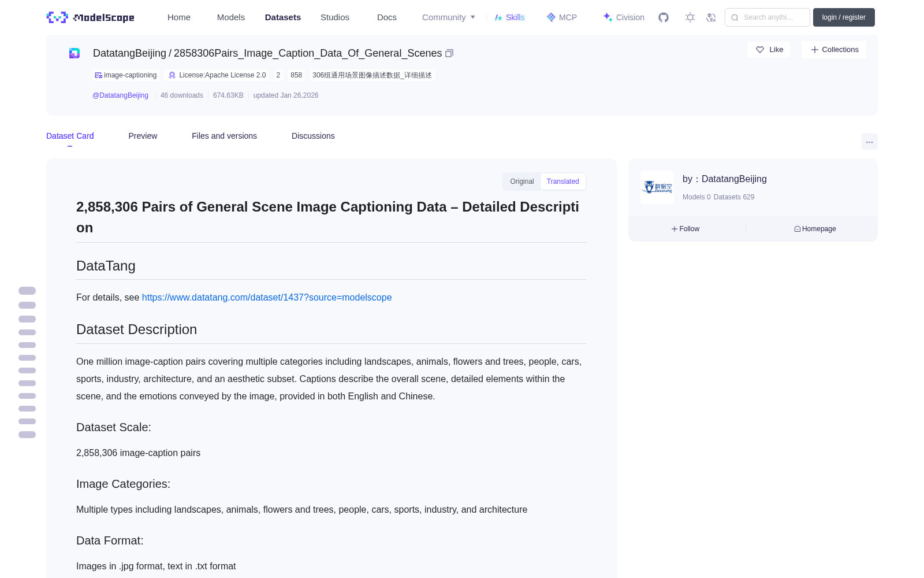This screenshot has height=578, width=924.
Task: Click the text 2,858,306 image-caption pairs
Action: click(139, 453)
